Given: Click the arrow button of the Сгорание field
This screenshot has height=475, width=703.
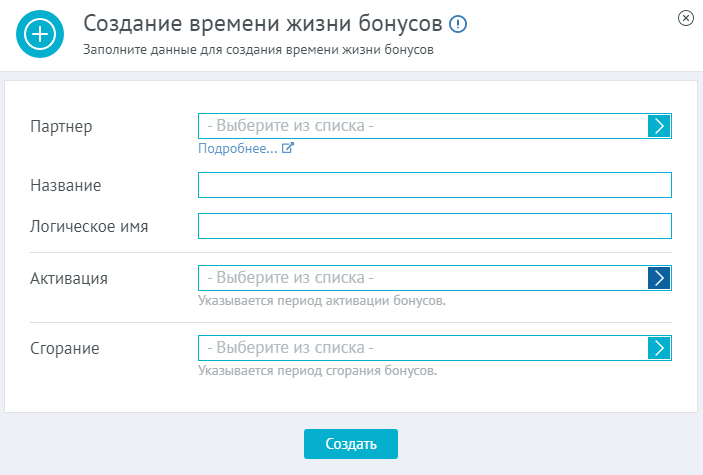Looking at the screenshot, I should pyautogui.click(x=659, y=348).
